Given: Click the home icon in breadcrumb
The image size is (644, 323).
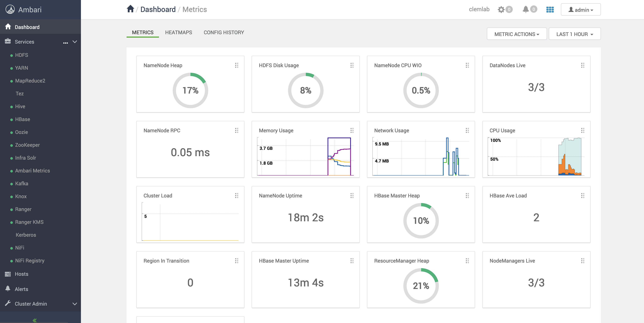Looking at the screenshot, I should (130, 9).
